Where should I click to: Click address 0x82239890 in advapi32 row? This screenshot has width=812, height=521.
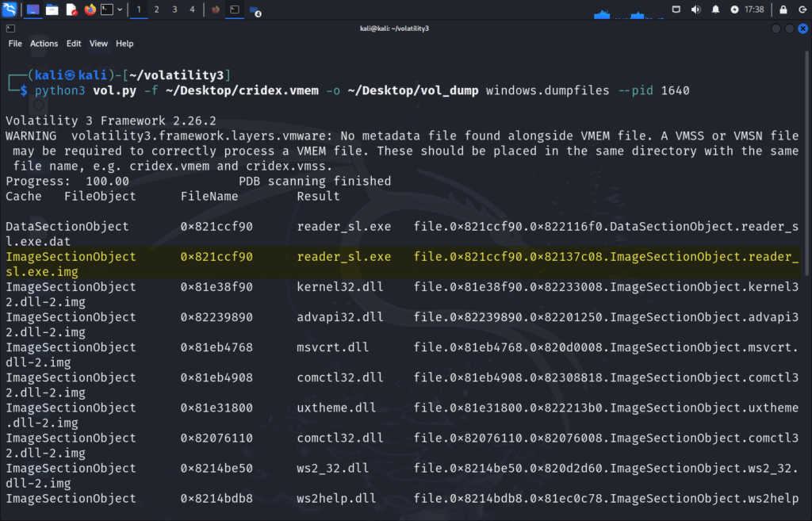click(216, 317)
